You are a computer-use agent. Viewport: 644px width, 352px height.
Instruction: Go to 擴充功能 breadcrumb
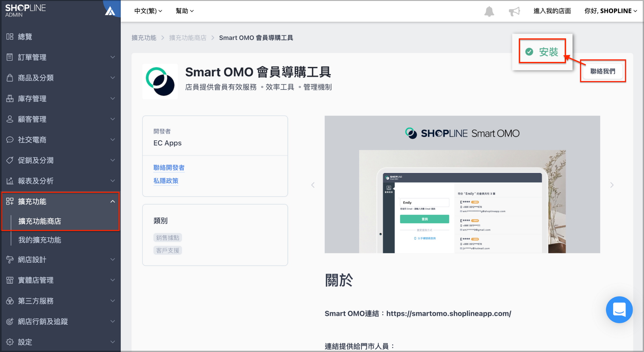pos(144,38)
